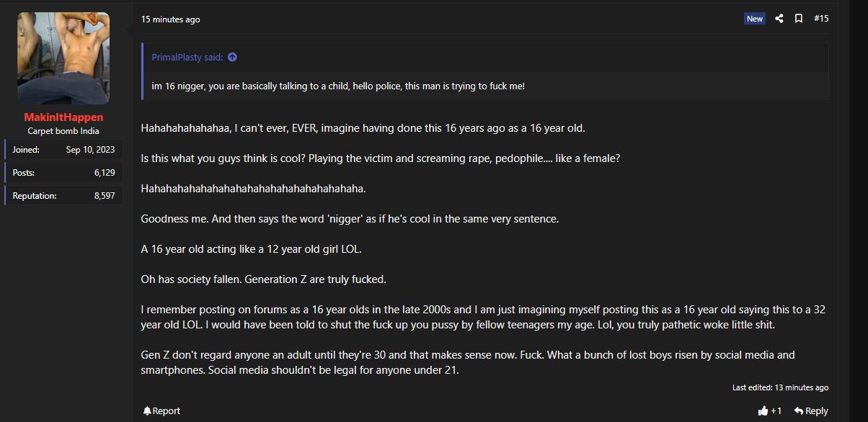This screenshot has width=868, height=422.
Task: Click the bell icon next to Report
Action: tap(147, 410)
